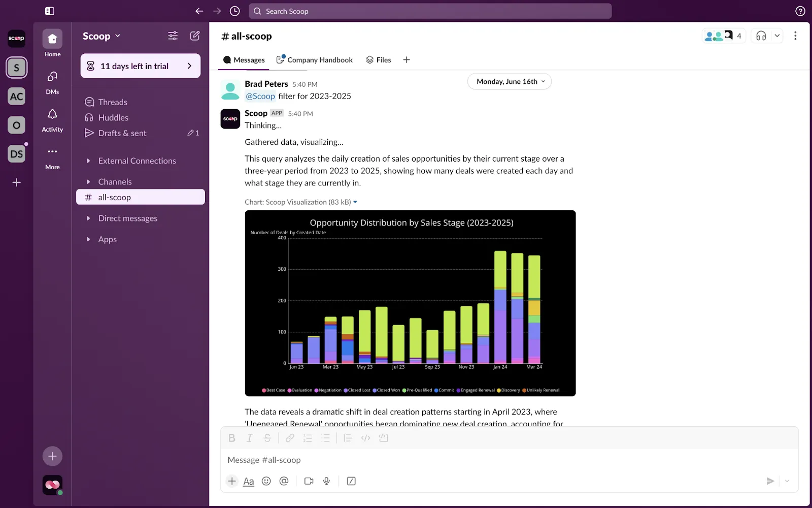Open the Monday, June 16th date dropdown

click(510, 81)
